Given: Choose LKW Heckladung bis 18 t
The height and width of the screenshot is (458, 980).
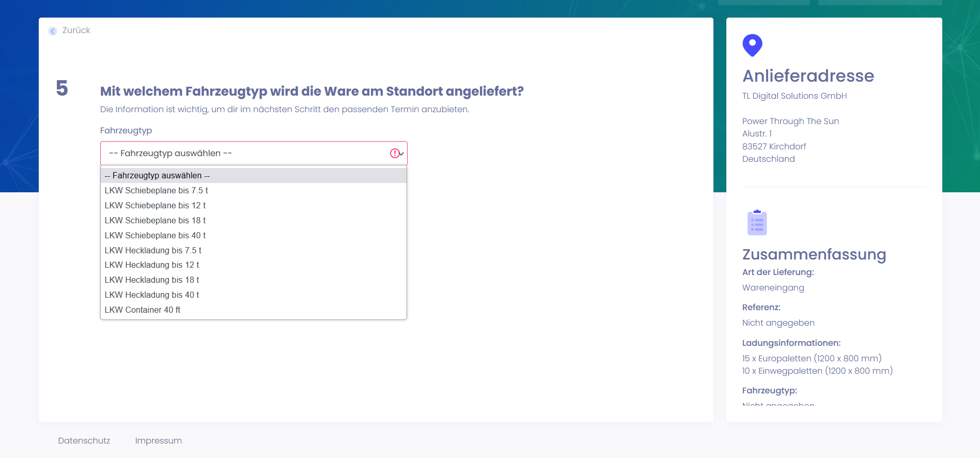Looking at the screenshot, I should pyautogui.click(x=152, y=280).
